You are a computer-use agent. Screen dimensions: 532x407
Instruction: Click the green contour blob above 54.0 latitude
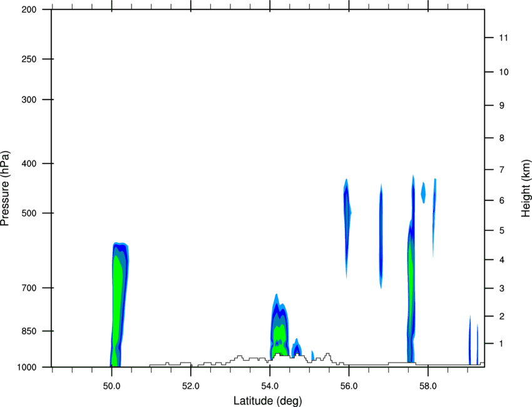tap(279, 339)
